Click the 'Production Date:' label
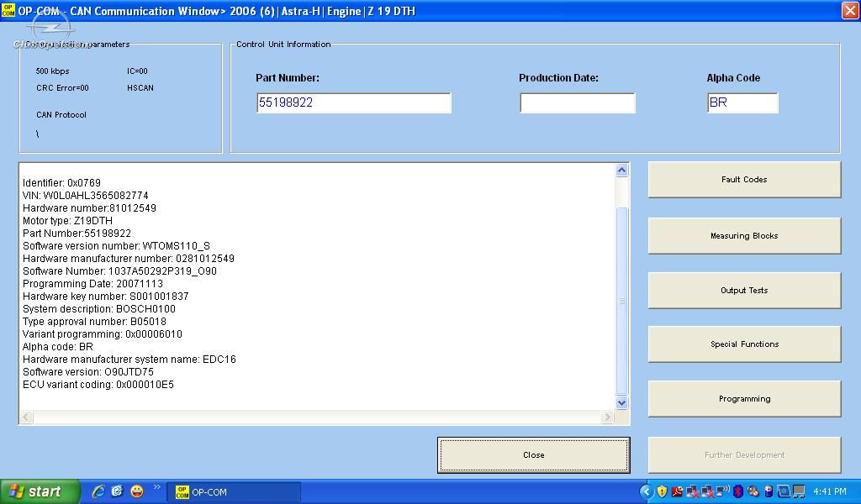The height and width of the screenshot is (504, 861). (558, 78)
